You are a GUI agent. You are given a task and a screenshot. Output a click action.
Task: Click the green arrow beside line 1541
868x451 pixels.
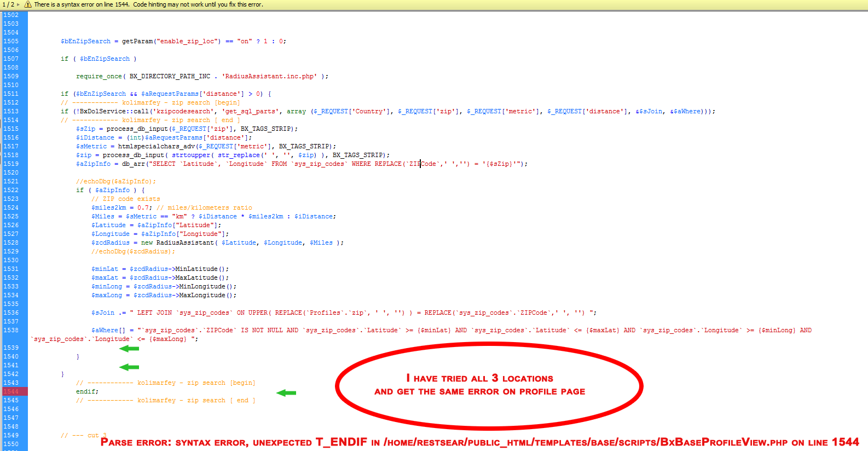pos(129,367)
